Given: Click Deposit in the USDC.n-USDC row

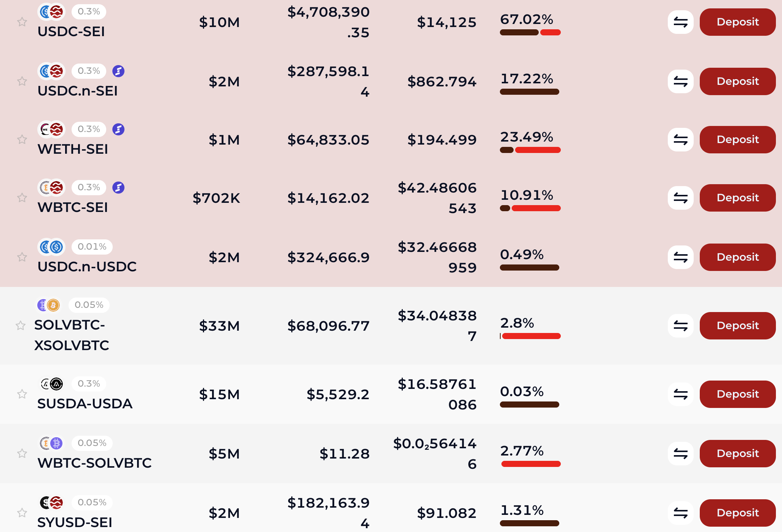Looking at the screenshot, I should tap(737, 257).
